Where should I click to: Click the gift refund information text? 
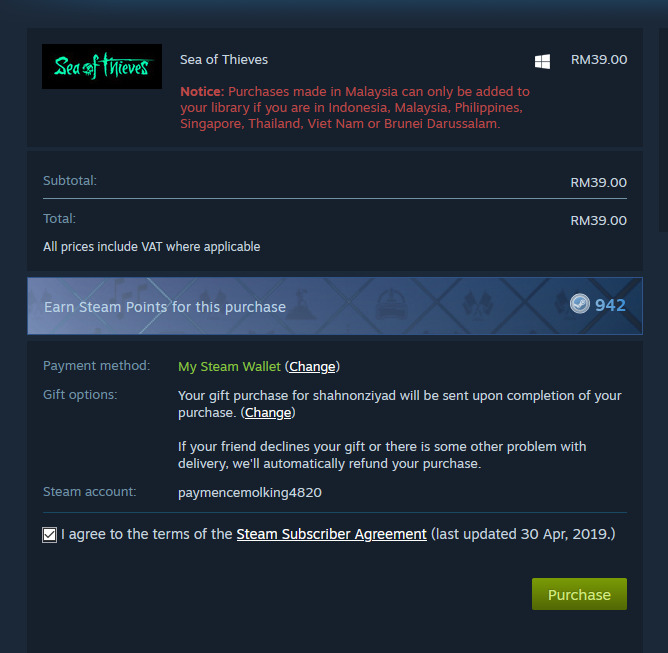(382, 455)
